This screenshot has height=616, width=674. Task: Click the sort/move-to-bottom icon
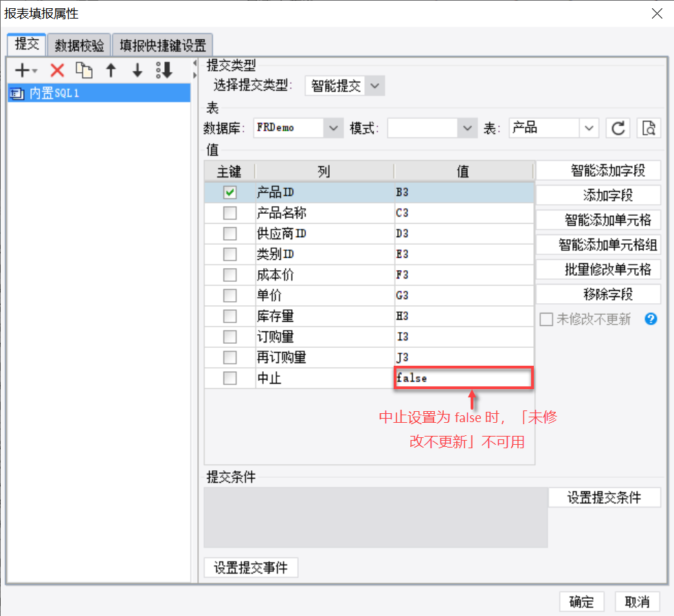pyautogui.click(x=164, y=70)
